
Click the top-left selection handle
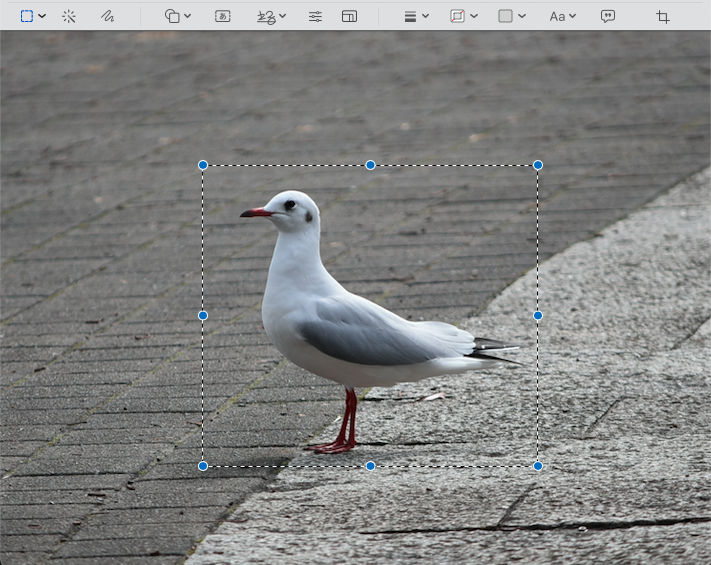point(203,165)
